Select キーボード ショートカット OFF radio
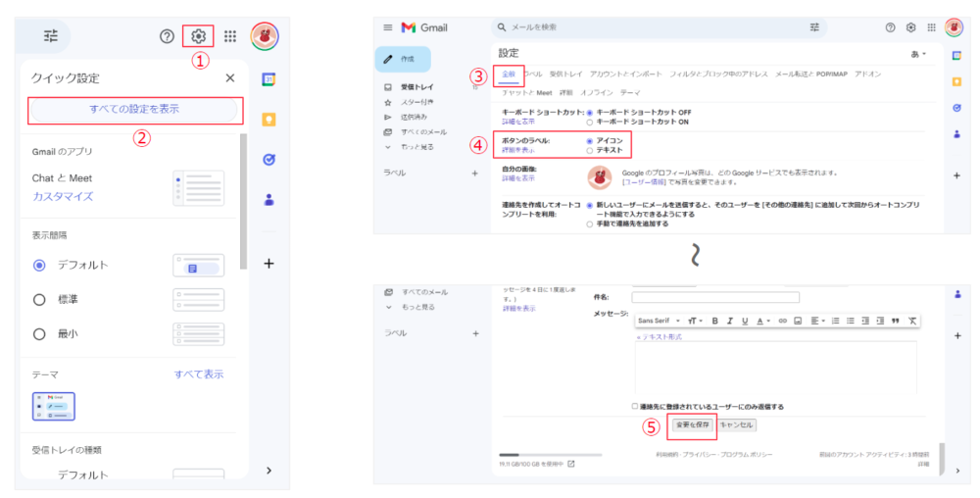The height and width of the screenshot is (498, 980). 589,113
